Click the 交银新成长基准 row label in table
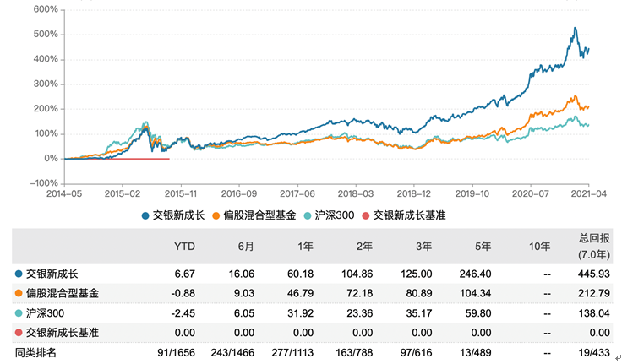 point(63,333)
